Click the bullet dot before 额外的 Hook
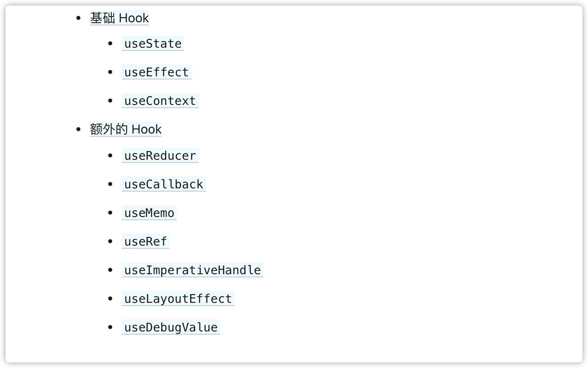The height and width of the screenshot is (368, 588). 78,129
